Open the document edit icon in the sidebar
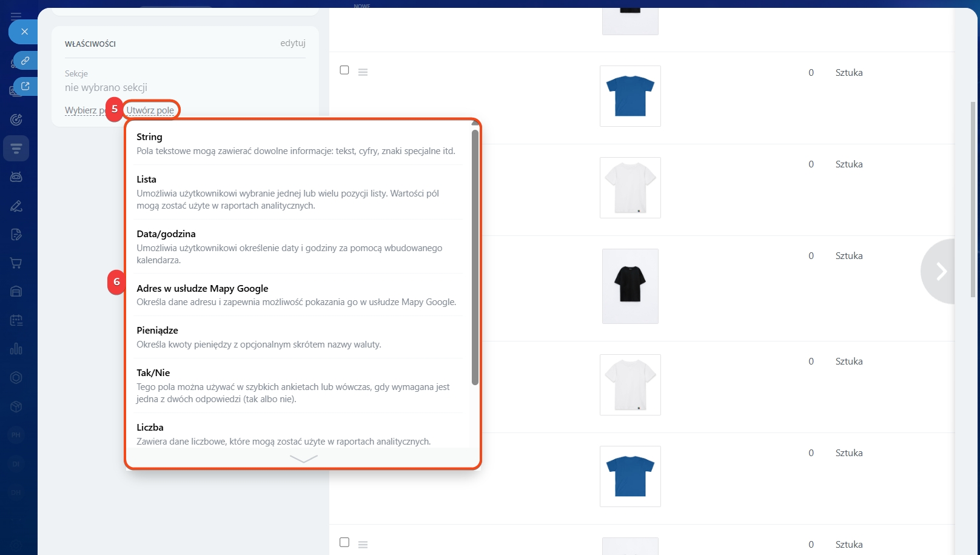Viewport: 980px width, 555px height. coord(16,235)
